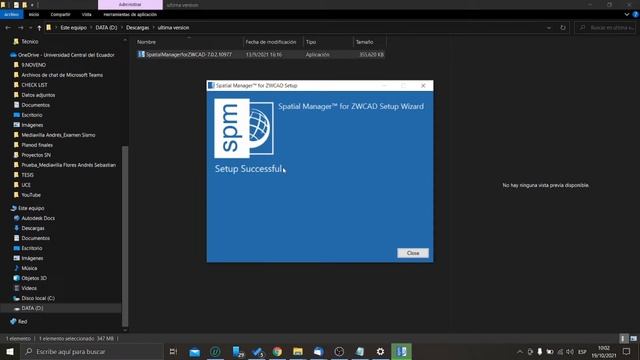640x360 pixels.
Task: Switch to details view icon in status bar
Action: pos(623,339)
